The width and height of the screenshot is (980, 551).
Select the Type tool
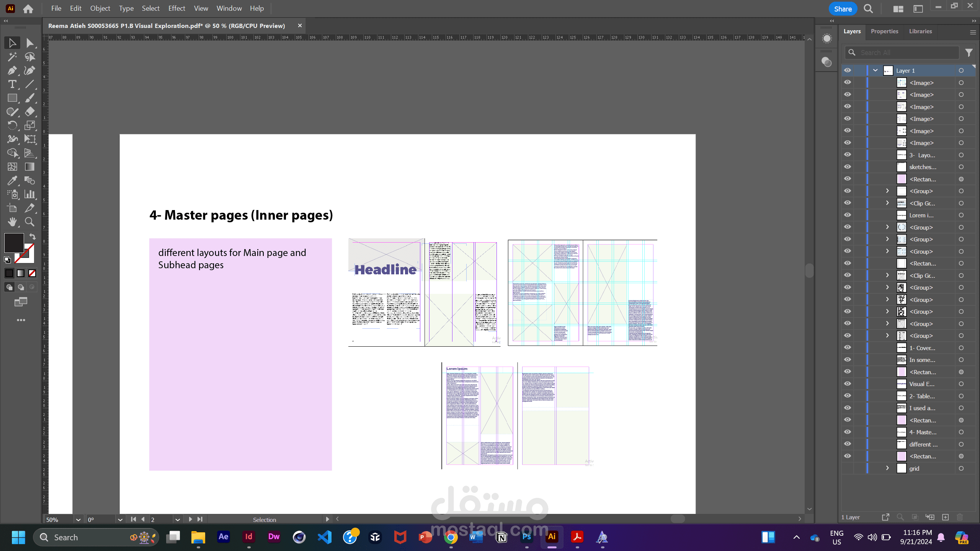12,84
